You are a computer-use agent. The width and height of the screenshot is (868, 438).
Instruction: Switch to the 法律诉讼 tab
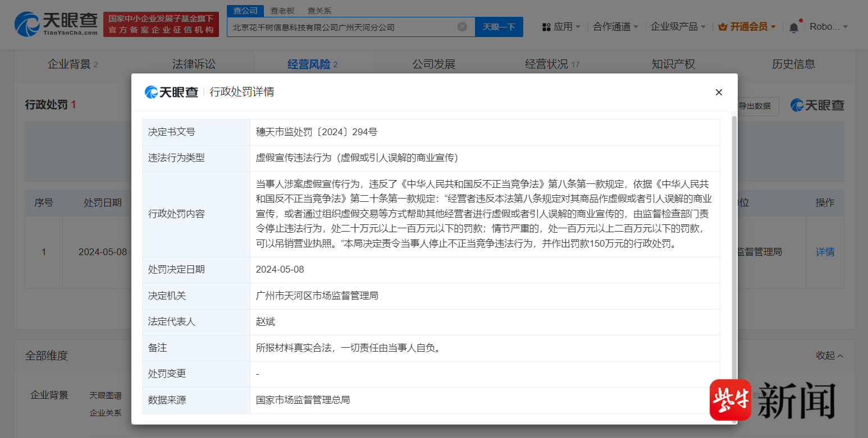pos(194,64)
